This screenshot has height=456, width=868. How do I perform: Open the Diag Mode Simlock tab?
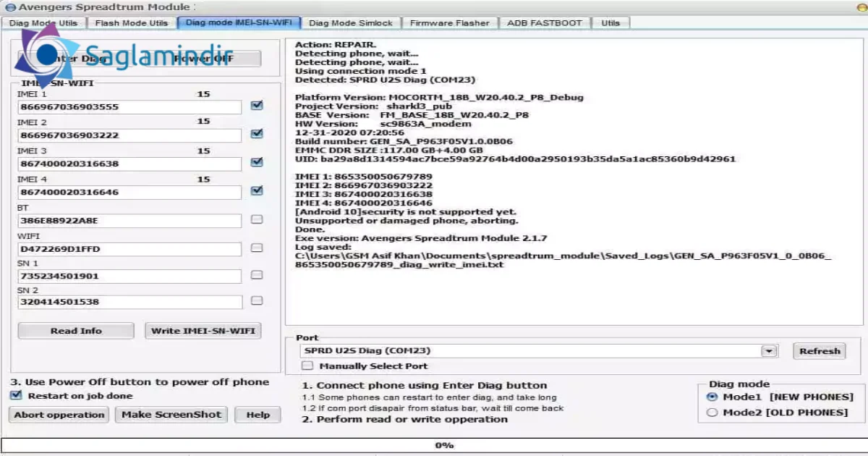(351, 22)
